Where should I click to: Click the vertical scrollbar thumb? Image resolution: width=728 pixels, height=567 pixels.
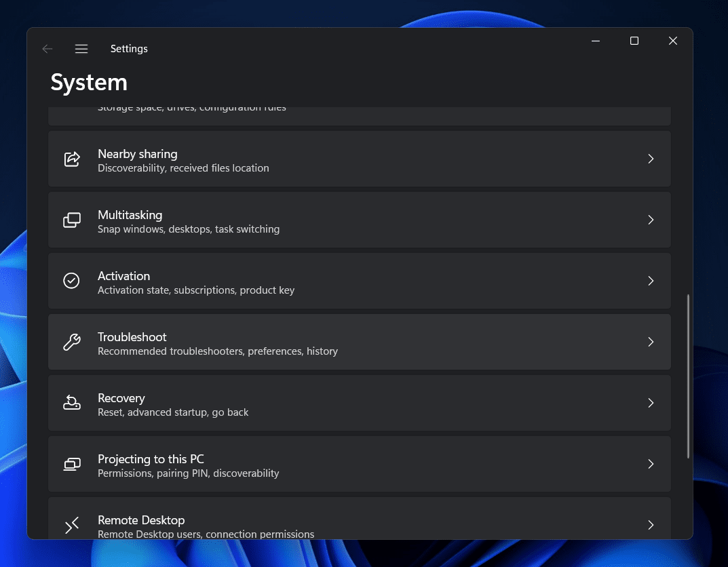(688, 376)
